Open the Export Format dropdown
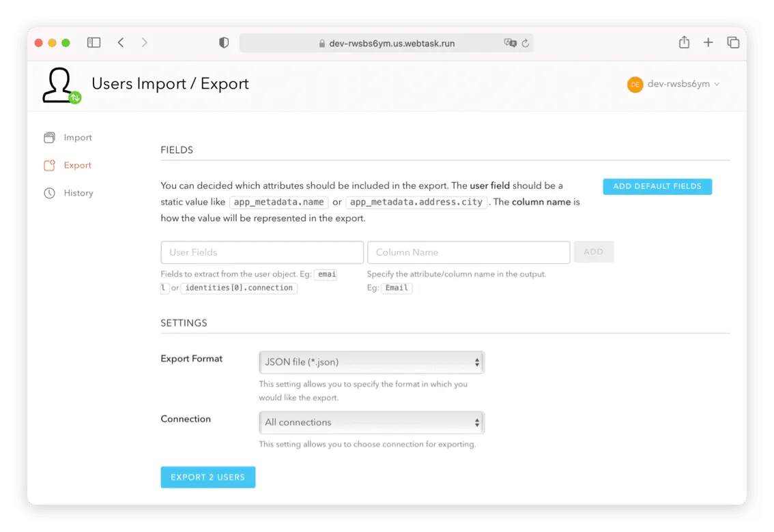 [x=372, y=362]
